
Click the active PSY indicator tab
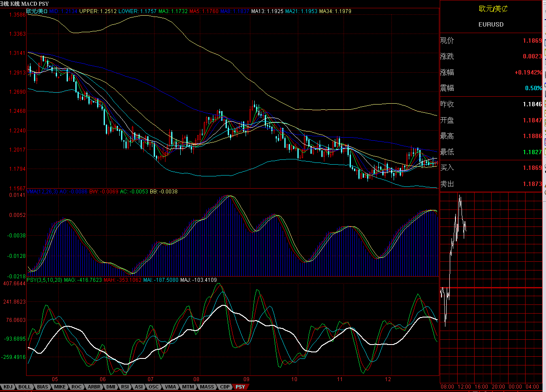click(x=240, y=387)
